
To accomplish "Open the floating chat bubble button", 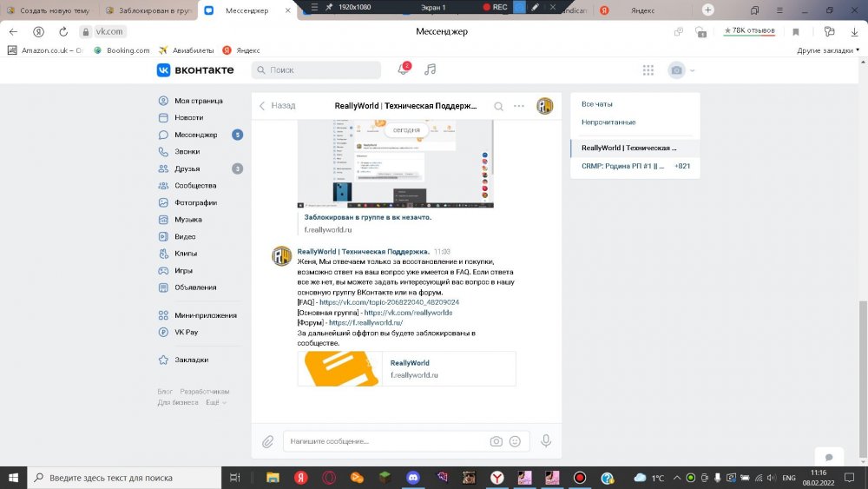I will point(829,457).
